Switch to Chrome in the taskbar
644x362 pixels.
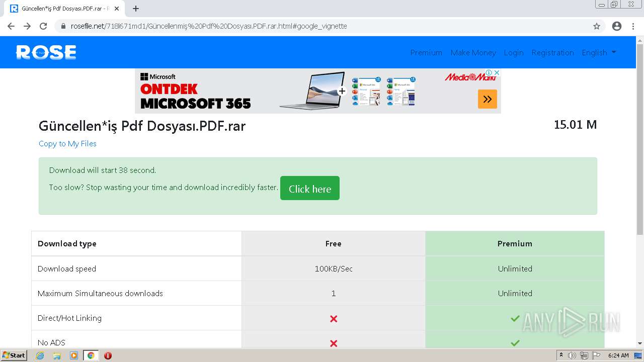click(x=91, y=355)
